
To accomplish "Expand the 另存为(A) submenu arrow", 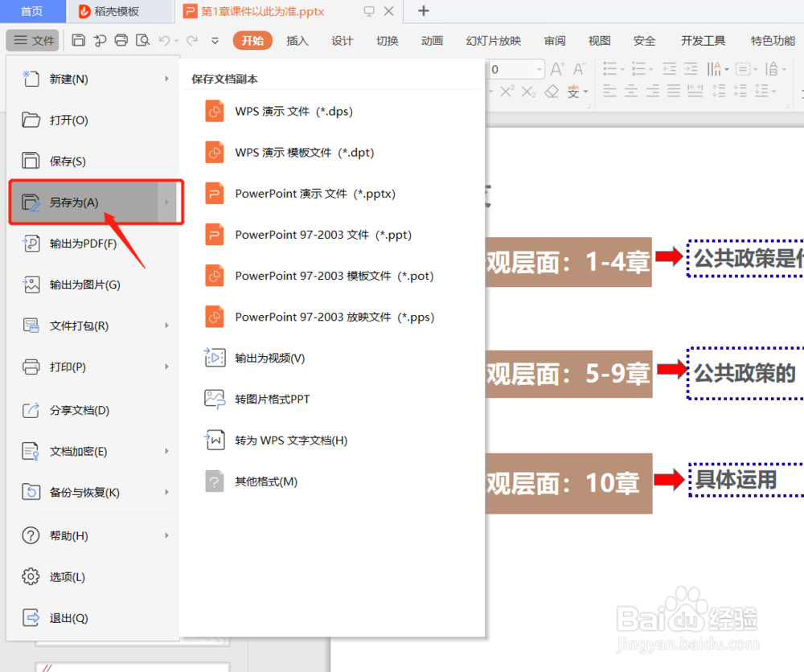I will [x=166, y=202].
